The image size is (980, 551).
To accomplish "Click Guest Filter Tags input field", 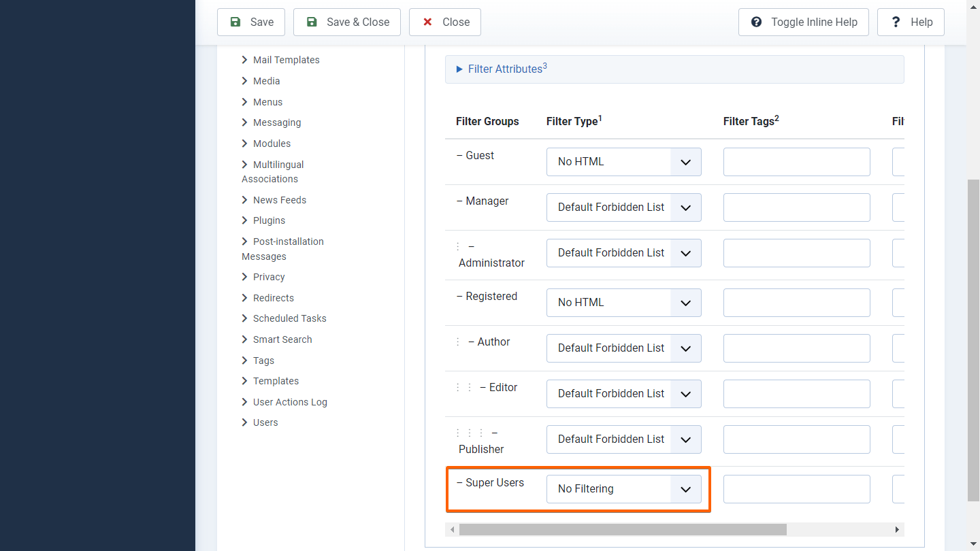I will [796, 162].
